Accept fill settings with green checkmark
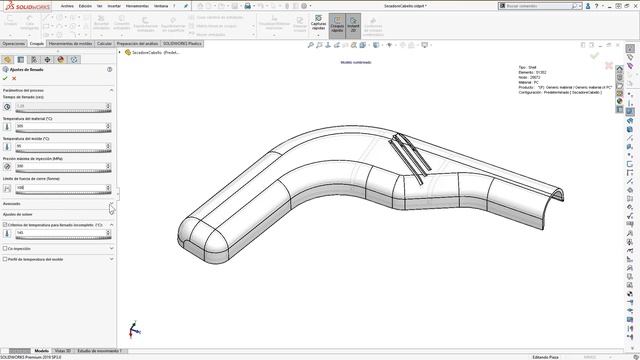Screen dimensions: 640x360 pos(5,78)
